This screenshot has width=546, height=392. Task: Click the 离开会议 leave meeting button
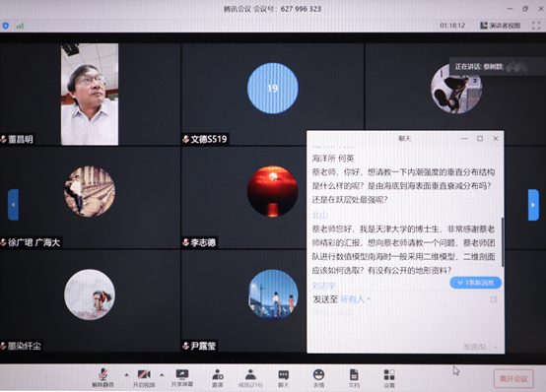pos(513,379)
